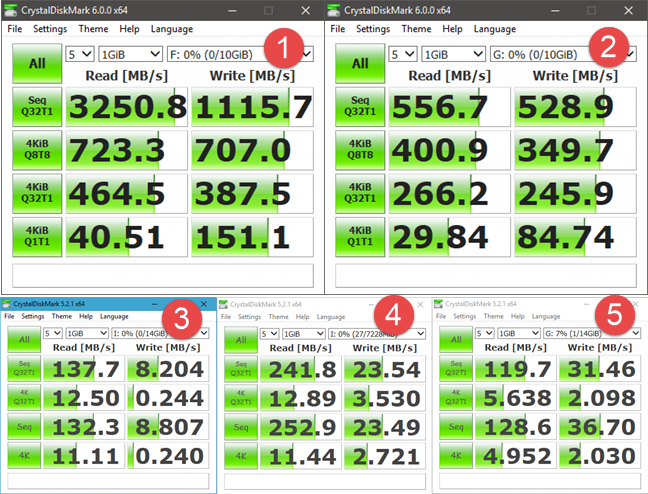The height and width of the screenshot is (494, 648).
Task: Start 4KiB Q32T1 test in the F: drive window
Action: [x=37, y=193]
